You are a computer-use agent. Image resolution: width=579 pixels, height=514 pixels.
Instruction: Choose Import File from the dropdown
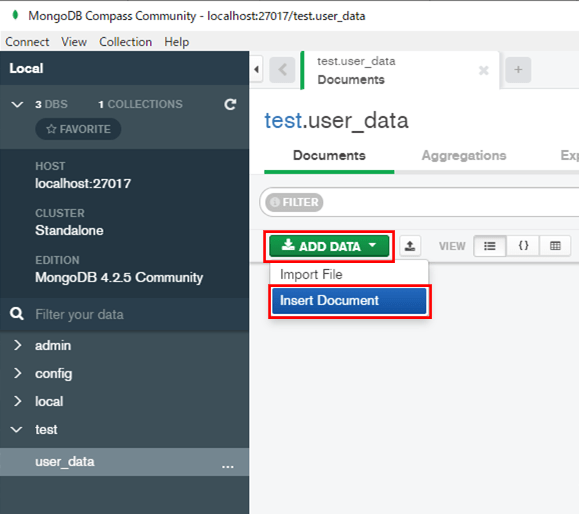click(x=349, y=274)
